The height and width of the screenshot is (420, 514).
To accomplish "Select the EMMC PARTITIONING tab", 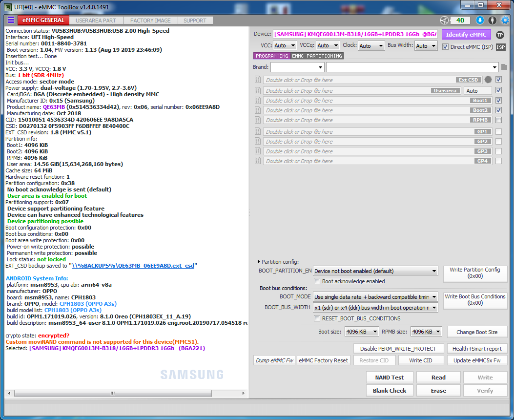I will click(317, 56).
